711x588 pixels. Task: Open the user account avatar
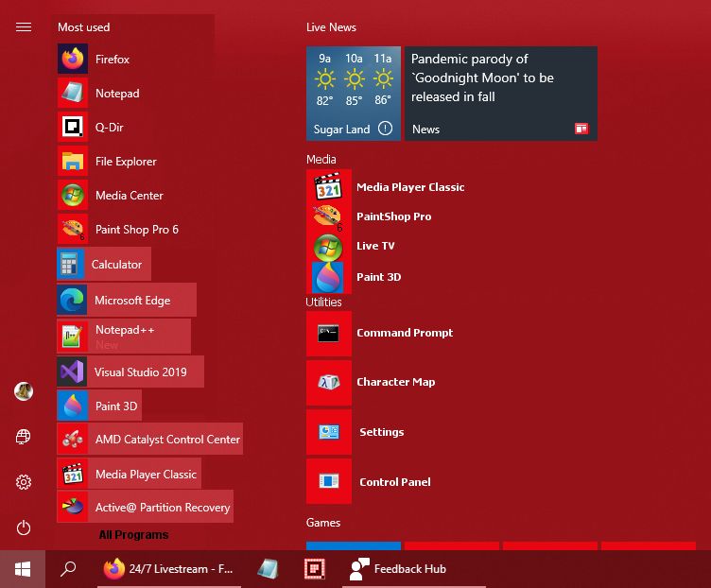24,391
